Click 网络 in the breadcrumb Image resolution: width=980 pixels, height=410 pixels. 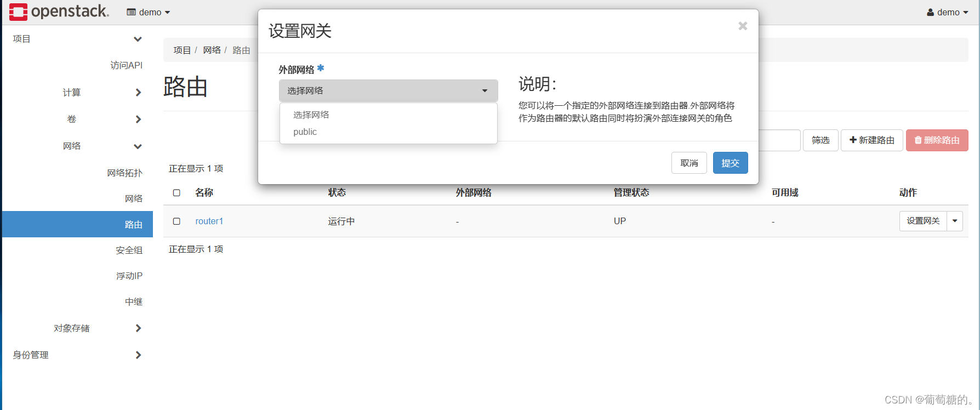tap(212, 50)
